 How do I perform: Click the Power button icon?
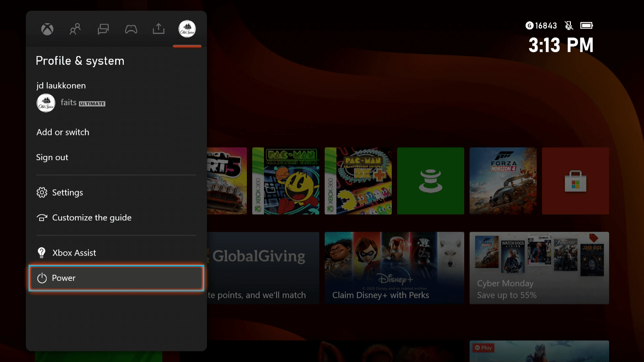coord(41,278)
